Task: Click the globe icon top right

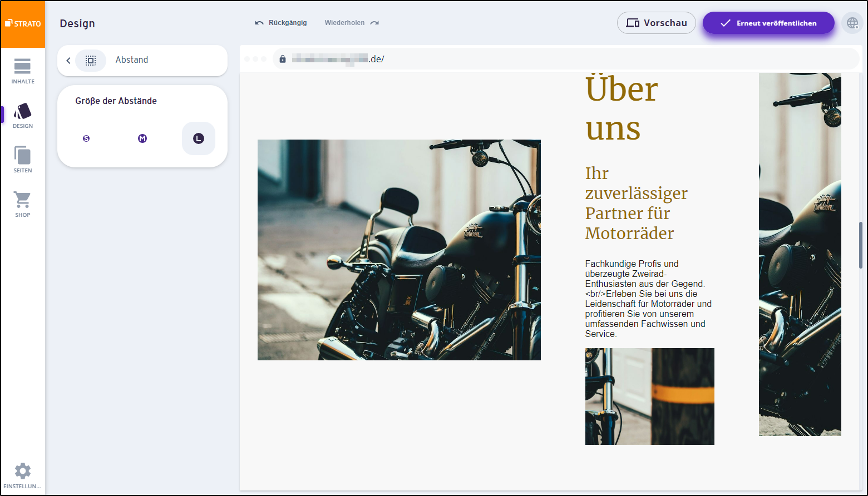Action: pos(852,23)
